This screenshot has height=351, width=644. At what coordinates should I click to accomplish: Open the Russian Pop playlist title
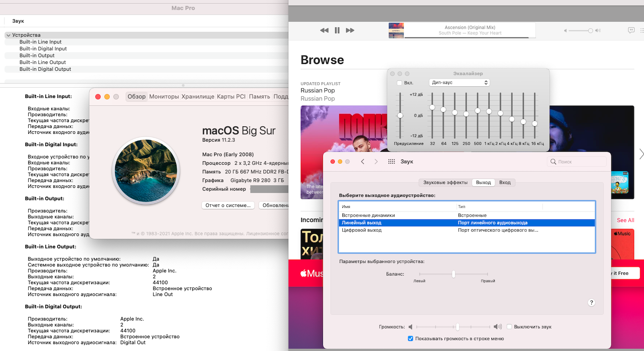pos(318,90)
